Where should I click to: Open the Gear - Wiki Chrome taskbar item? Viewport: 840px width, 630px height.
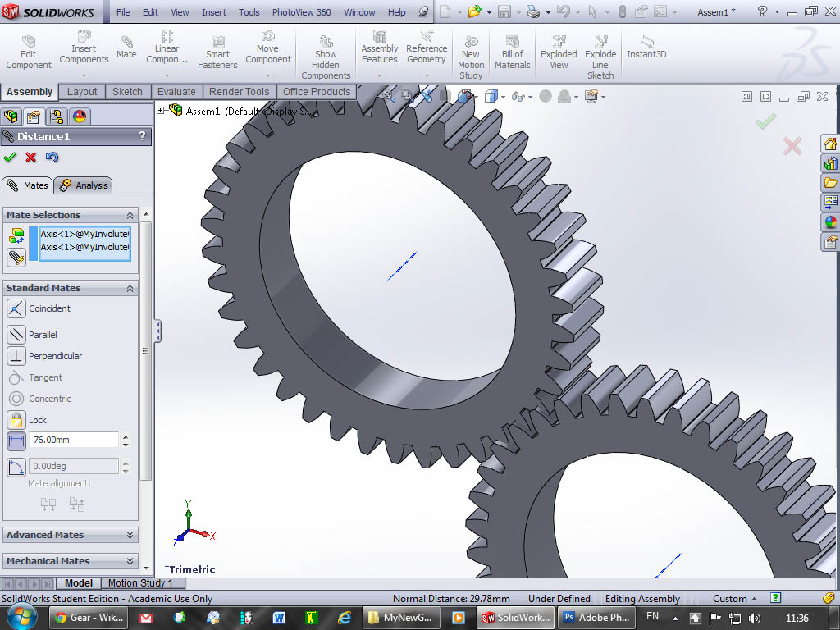click(x=89, y=617)
